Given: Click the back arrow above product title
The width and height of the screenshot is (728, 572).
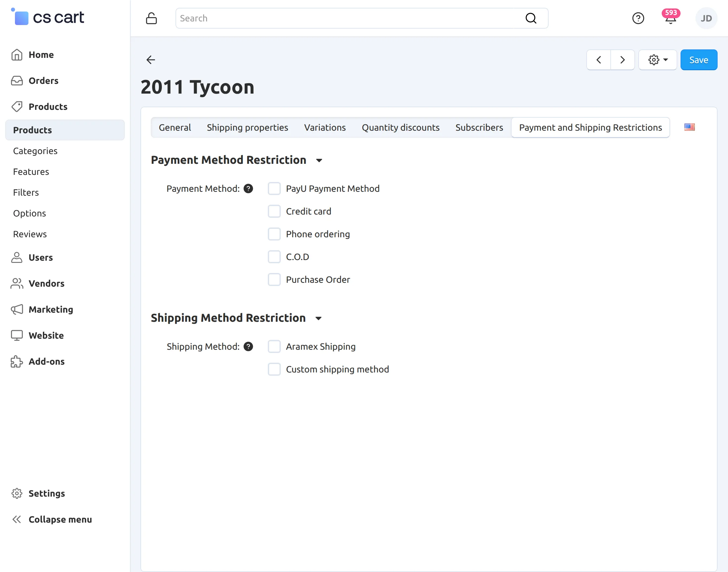Looking at the screenshot, I should coord(151,59).
